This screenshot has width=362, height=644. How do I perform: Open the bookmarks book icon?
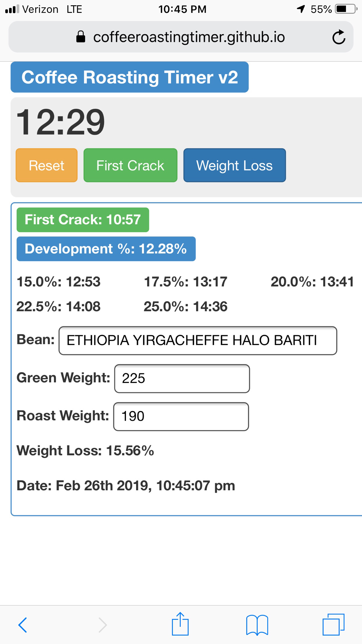pos(257,625)
